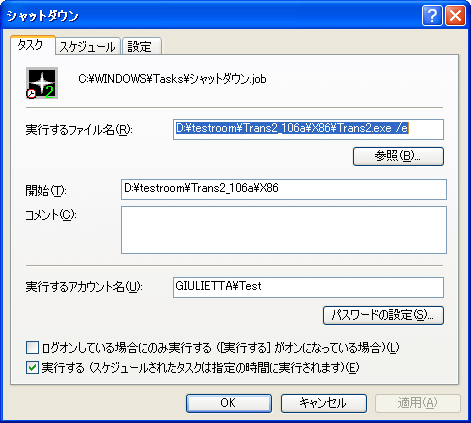Uncheck 実行する scheduled task checkbox
471x423 pixels.
(32, 368)
